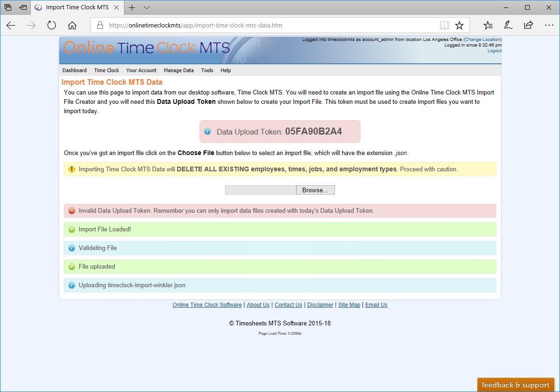Log out of the account
The width and height of the screenshot is (560, 392).
pyautogui.click(x=494, y=51)
